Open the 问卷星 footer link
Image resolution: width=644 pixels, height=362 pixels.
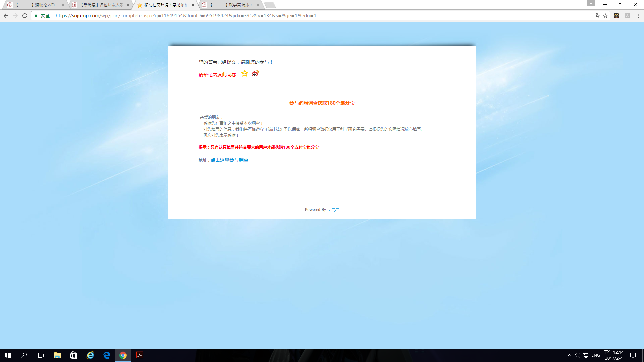click(333, 210)
